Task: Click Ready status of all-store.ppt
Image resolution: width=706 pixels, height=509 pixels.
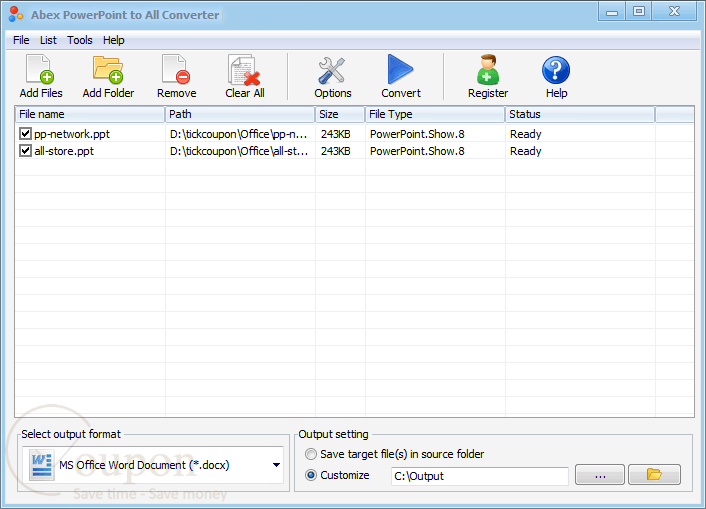Action: pyautogui.click(x=525, y=151)
